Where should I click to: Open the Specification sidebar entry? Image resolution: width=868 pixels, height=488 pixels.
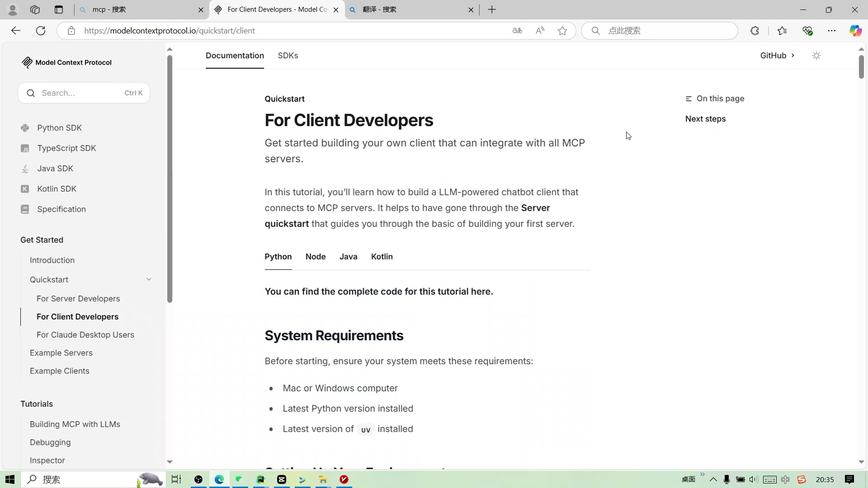tap(61, 209)
